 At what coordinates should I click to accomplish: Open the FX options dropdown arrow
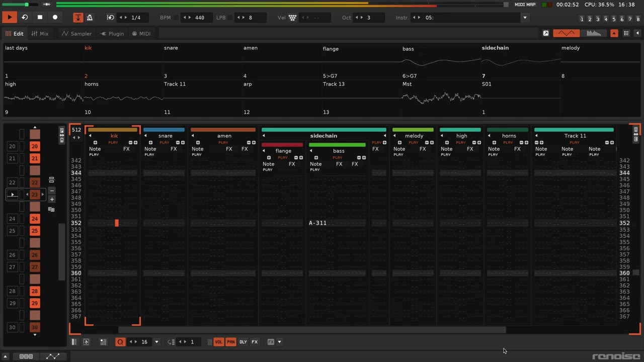click(279, 342)
